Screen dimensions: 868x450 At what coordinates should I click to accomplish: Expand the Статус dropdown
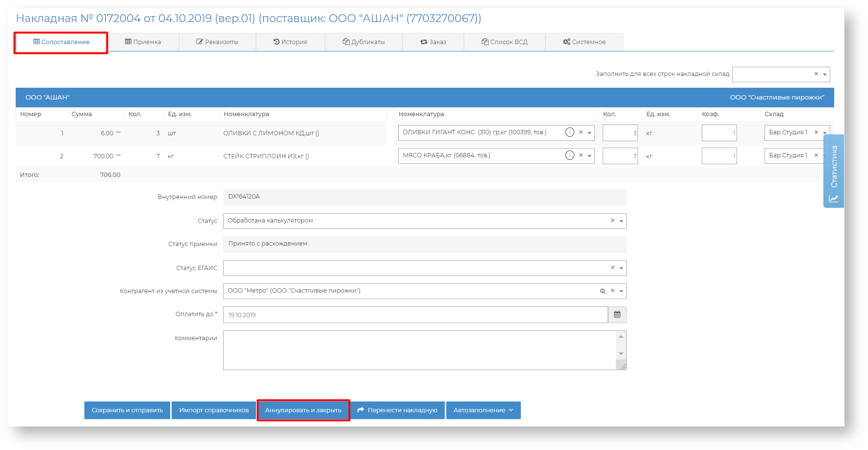pyautogui.click(x=621, y=221)
